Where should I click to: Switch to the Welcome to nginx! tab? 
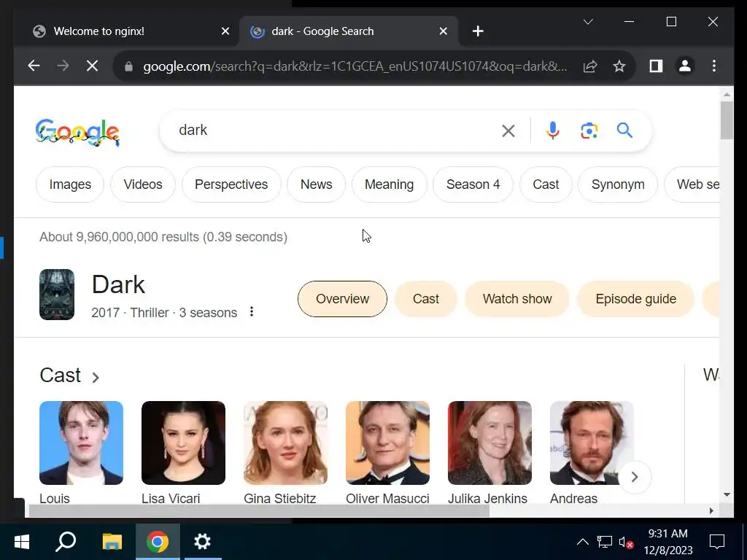126,31
